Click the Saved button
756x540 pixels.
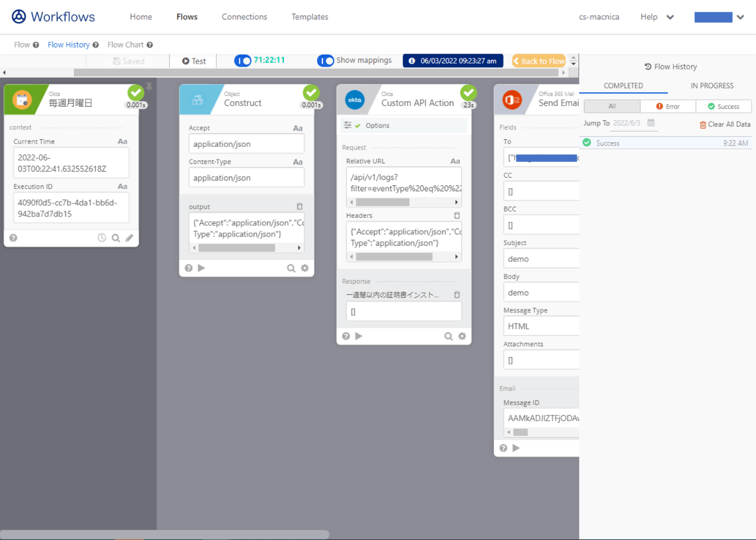click(129, 61)
